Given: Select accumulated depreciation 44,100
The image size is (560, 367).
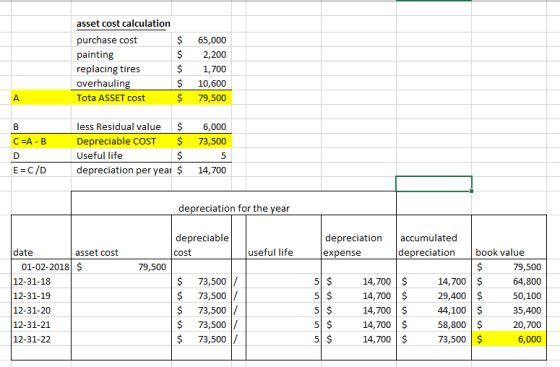Looking at the screenshot, I should 434,310.
